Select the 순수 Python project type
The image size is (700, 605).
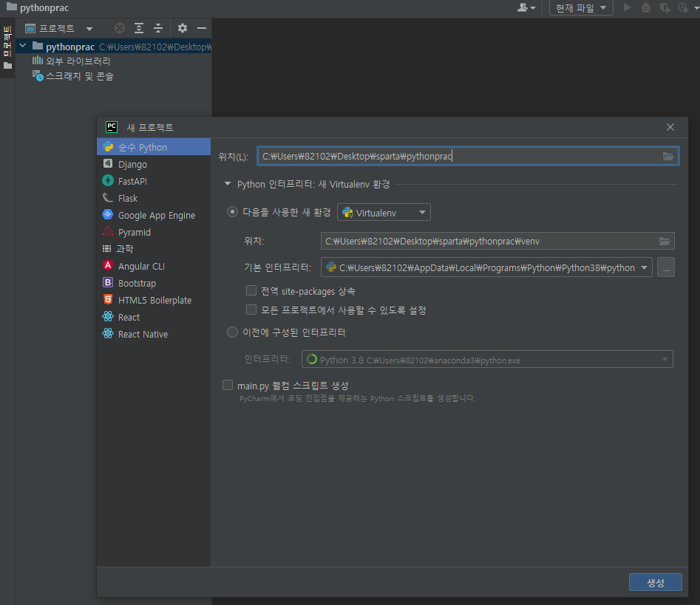click(x=154, y=147)
